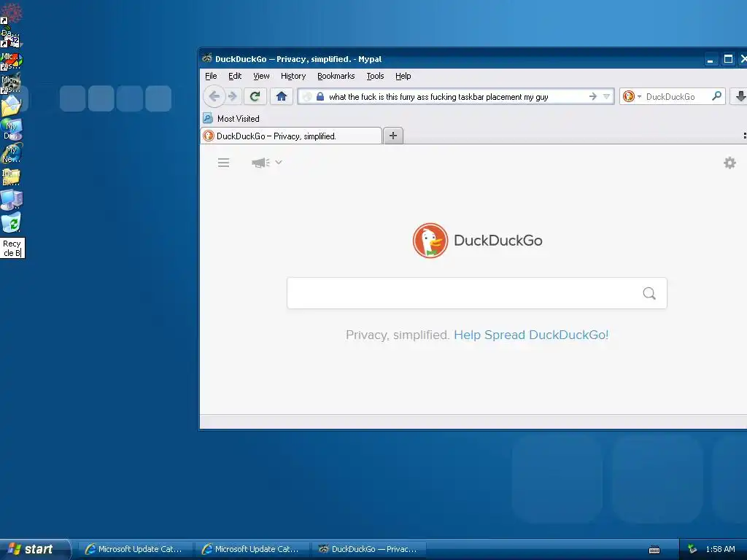Select the Mypal raccoon desktop shortcut

click(11, 83)
